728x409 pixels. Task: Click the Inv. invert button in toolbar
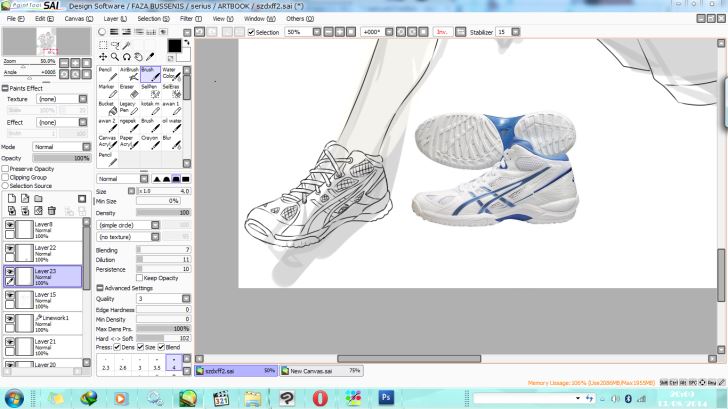pyautogui.click(x=442, y=32)
